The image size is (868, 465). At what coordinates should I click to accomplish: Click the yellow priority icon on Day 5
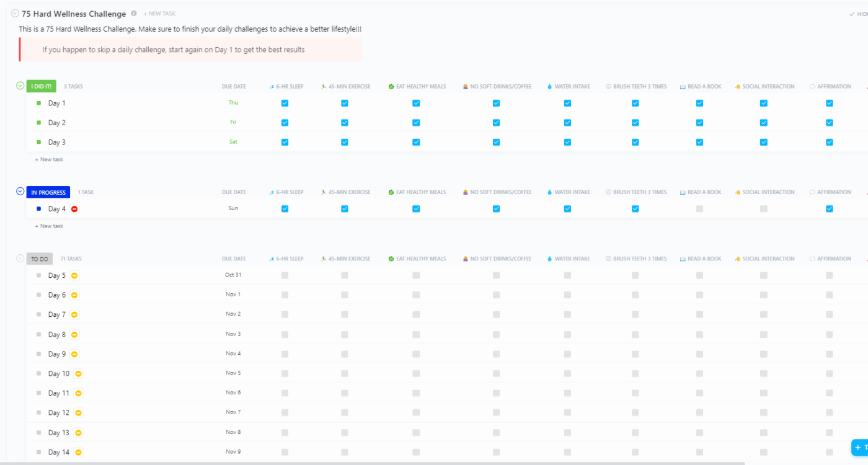[74, 276]
